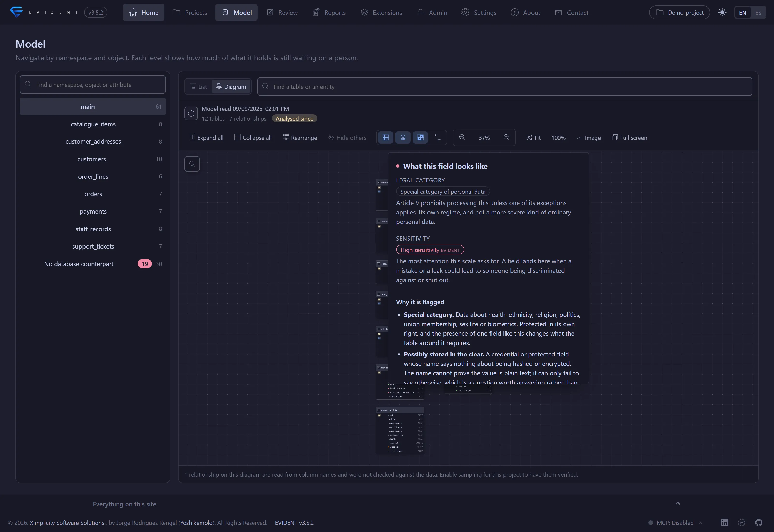Expand the MCP status double-chevron
The width and height of the screenshot is (774, 532).
pos(700,522)
